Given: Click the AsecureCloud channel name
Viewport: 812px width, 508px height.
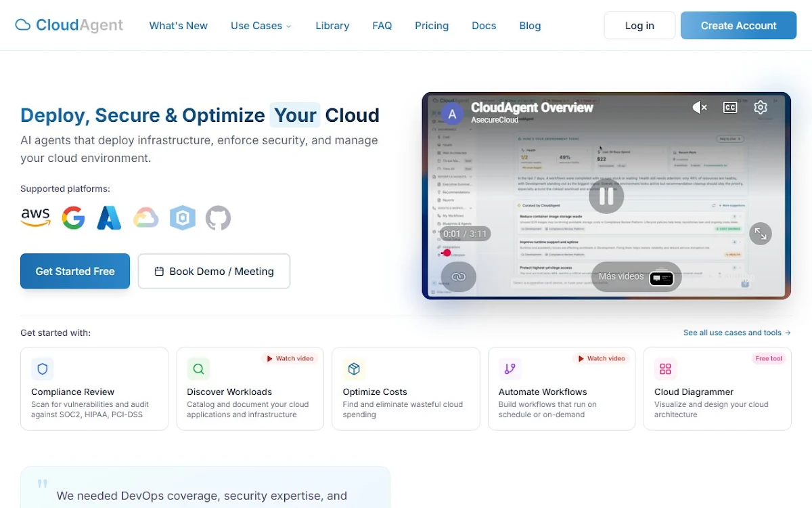Looking at the screenshot, I should click(x=495, y=120).
